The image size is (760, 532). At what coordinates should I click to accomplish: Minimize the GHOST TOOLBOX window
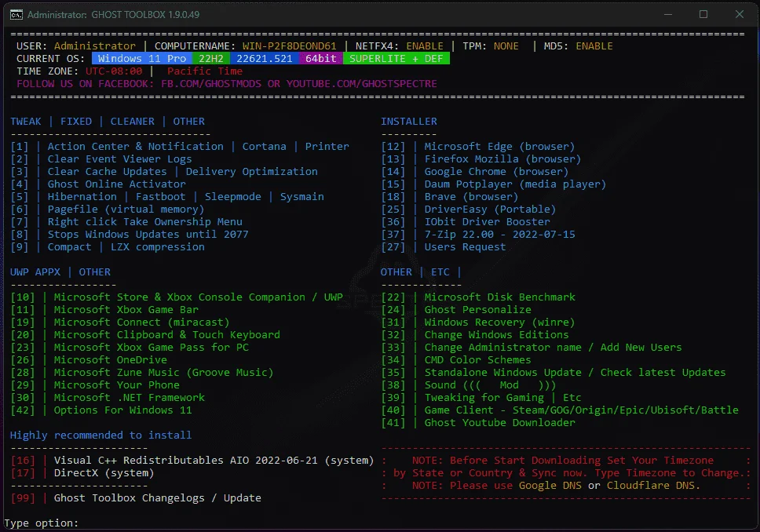pos(668,14)
